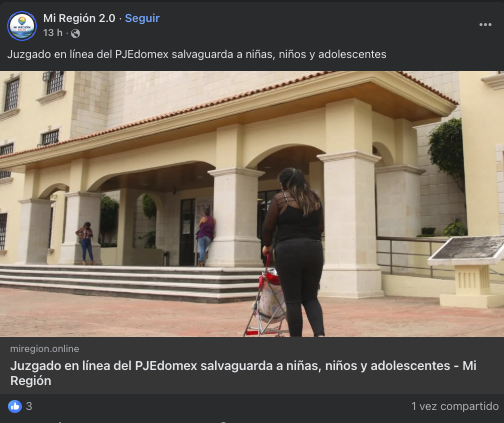Click the building steps in the photo
Image resolution: width=504 pixels, height=423 pixels.
tap(130, 283)
